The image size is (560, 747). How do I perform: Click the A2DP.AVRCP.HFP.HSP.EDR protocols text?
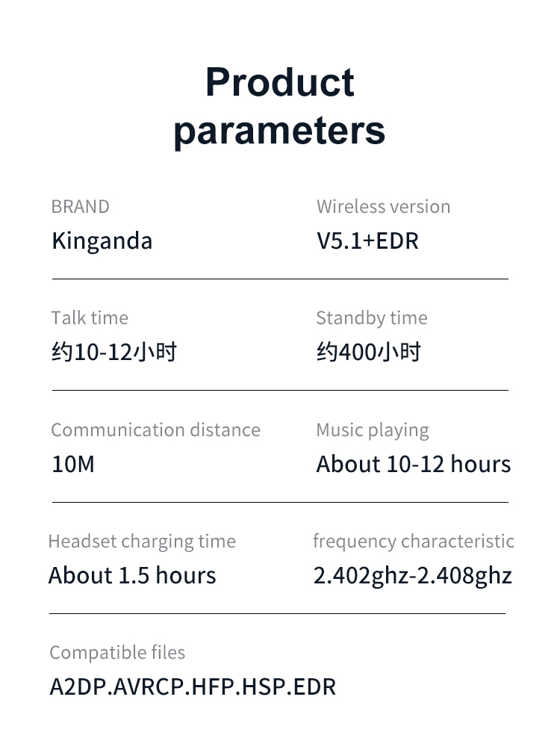pos(193,686)
